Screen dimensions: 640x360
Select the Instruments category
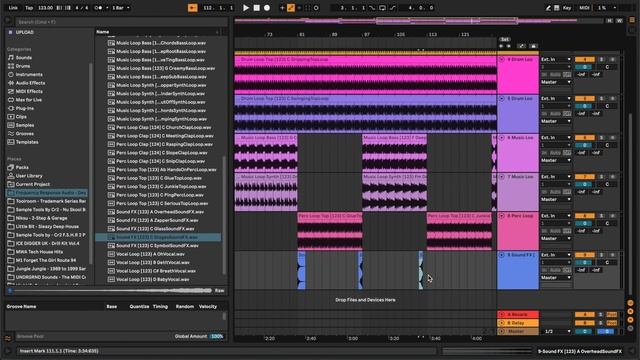click(x=29, y=75)
